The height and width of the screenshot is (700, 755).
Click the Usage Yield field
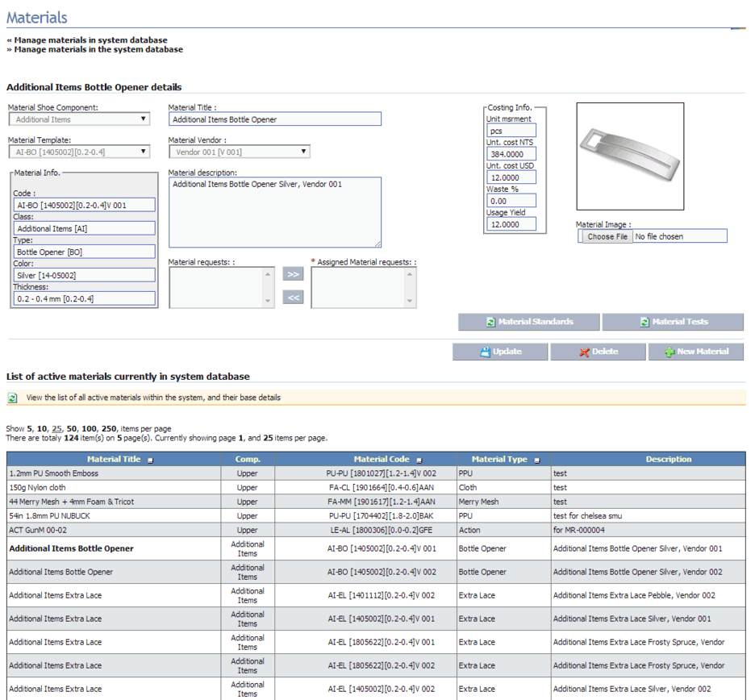(x=511, y=224)
